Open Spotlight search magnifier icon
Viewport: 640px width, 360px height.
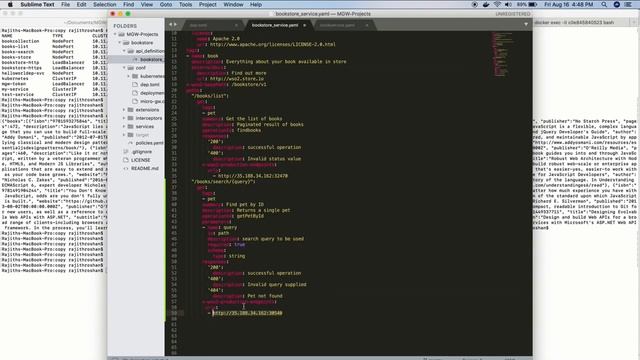(x=604, y=4)
